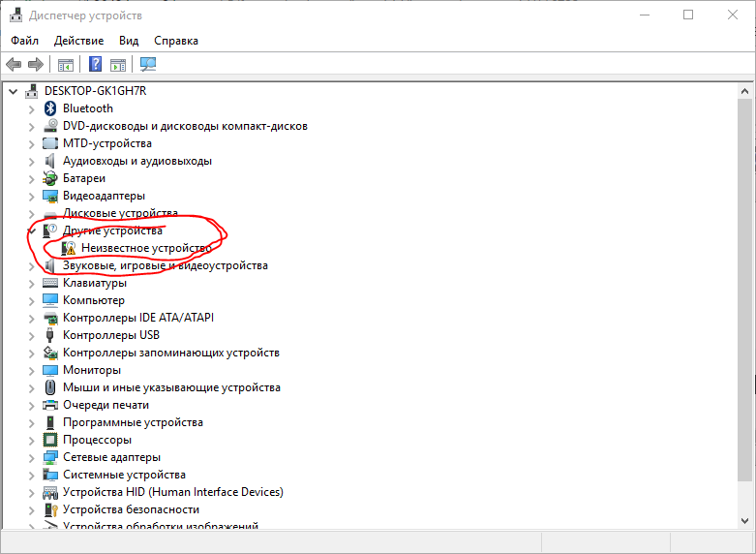Image resolution: width=756 pixels, height=554 pixels.
Task: Maximize the Диспетчер устройств window
Action: pyautogui.click(x=688, y=15)
